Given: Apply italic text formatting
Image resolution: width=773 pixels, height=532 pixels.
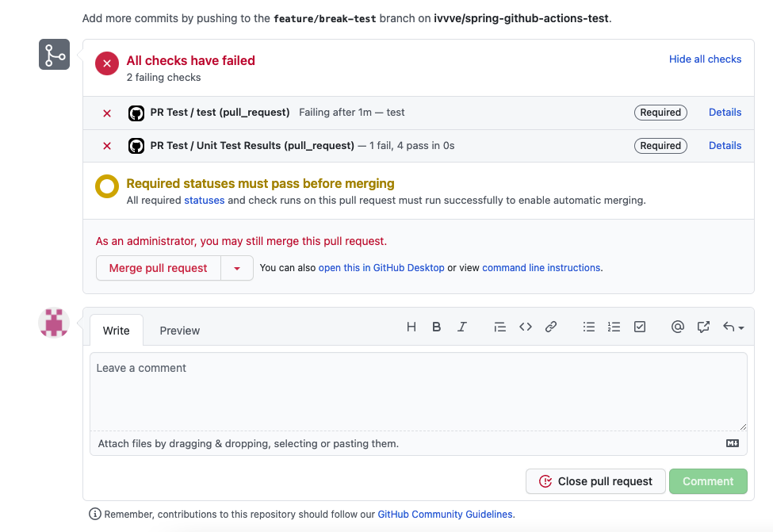Looking at the screenshot, I should 462,327.
